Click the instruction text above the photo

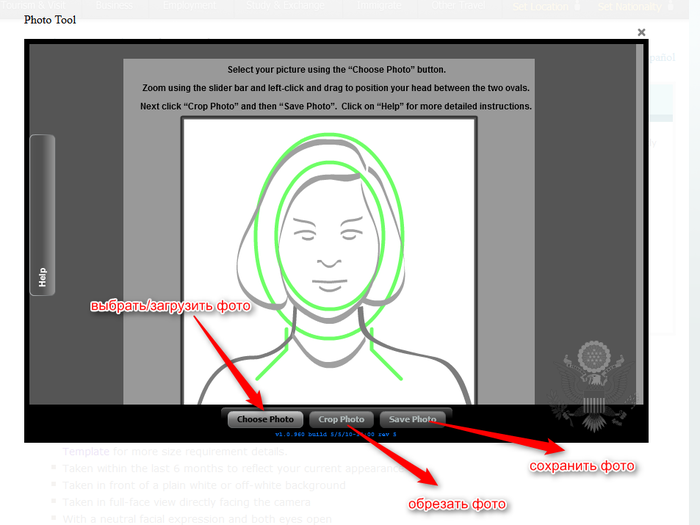click(x=336, y=88)
